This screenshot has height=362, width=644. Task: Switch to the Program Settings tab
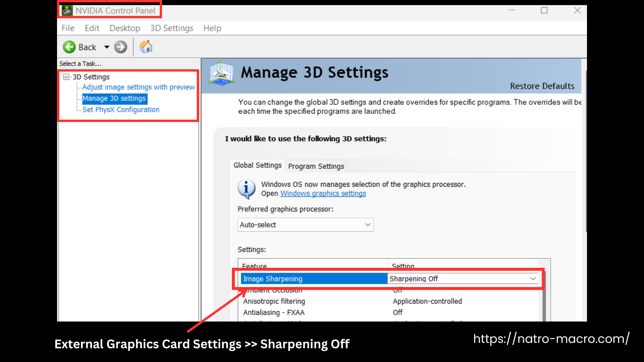coord(316,166)
